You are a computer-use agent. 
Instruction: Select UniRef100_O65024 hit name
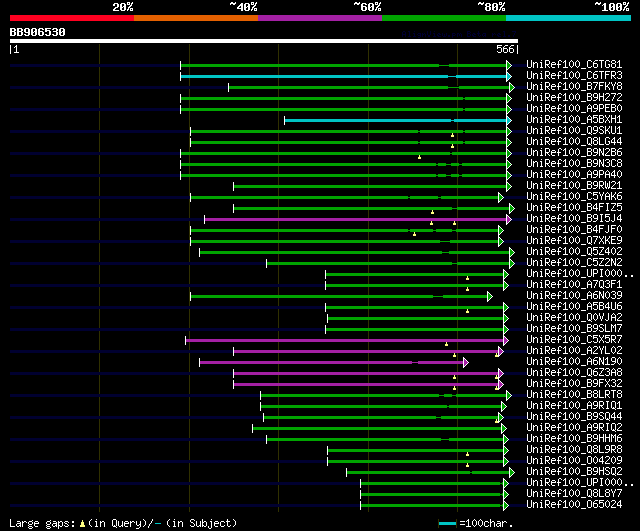pyautogui.click(x=574, y=505)
